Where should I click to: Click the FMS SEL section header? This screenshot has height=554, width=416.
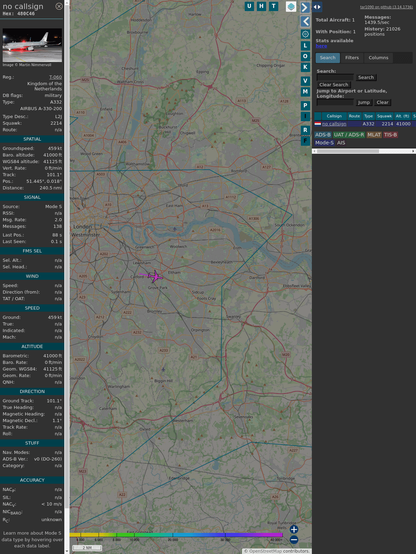click(x=32, y=251)
